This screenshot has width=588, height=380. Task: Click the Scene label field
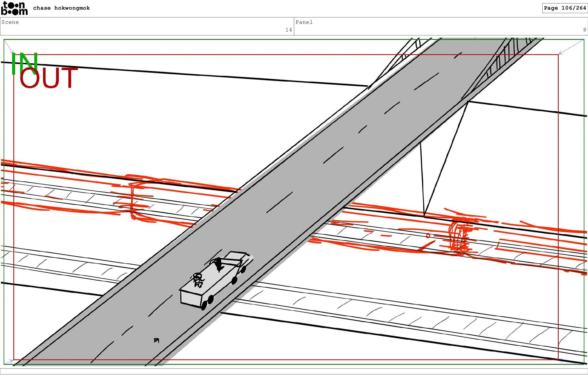tap(10, 22)
